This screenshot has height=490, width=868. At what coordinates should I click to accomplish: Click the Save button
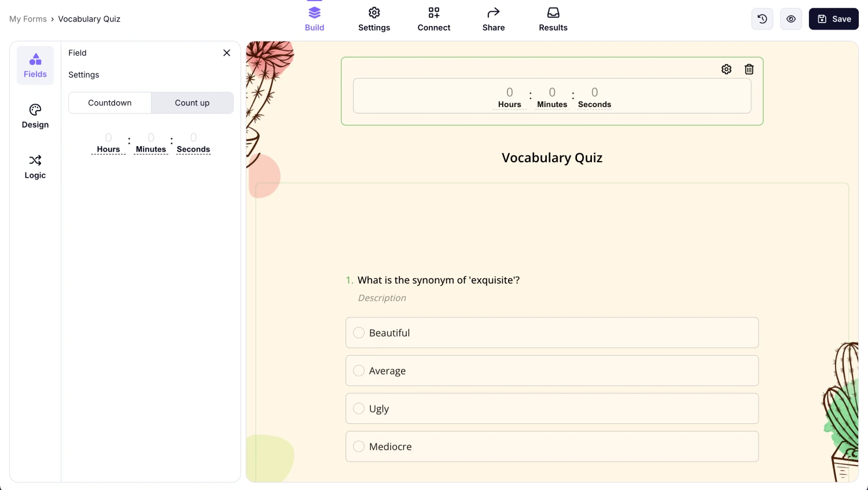click(x=833, y=19)
